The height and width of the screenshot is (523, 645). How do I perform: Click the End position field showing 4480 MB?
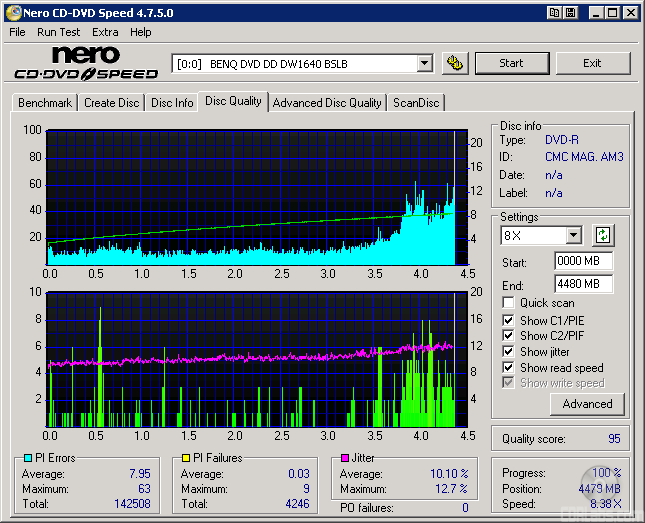pyautogui.click(x=583, y=283)
